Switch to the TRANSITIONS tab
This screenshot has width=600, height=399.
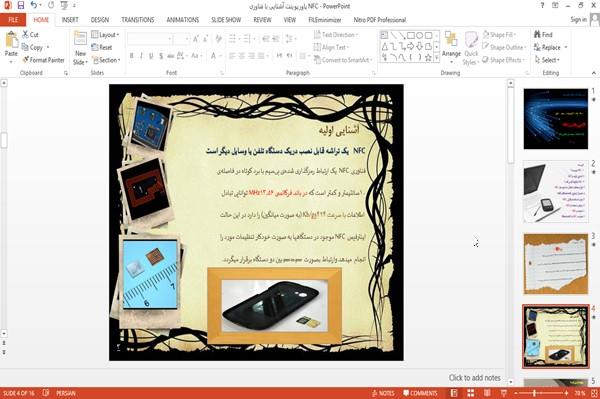(138, 20)
